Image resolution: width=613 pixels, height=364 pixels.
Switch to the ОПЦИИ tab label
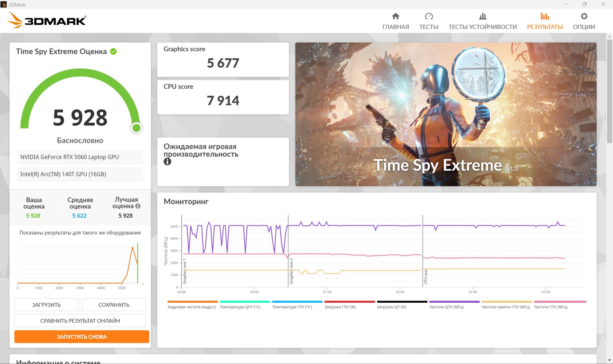coord(584,27)
